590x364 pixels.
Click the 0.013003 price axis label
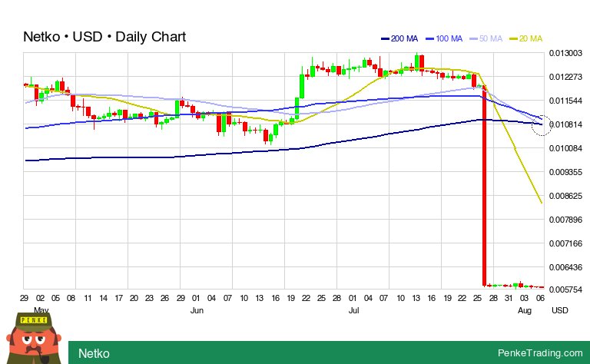point(565,53)
